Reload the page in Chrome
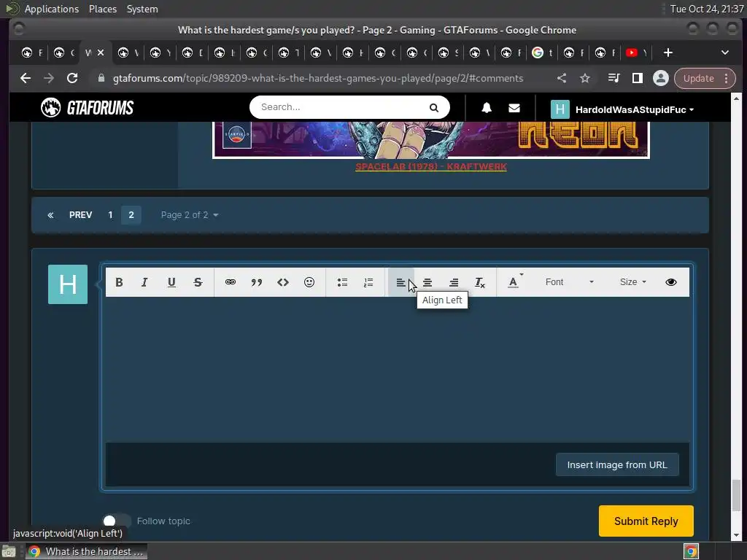747x560 pixels. coord(72,78)
